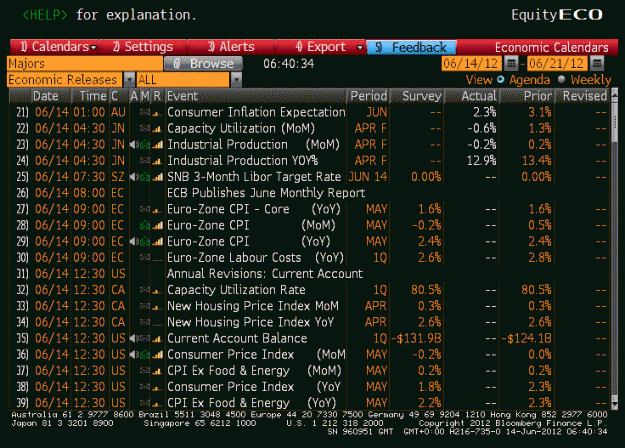The height and width of the screenshot is (448, 625).
Task: Click the Revised column header
Action: pyautogui.click(x=584, y=96)
